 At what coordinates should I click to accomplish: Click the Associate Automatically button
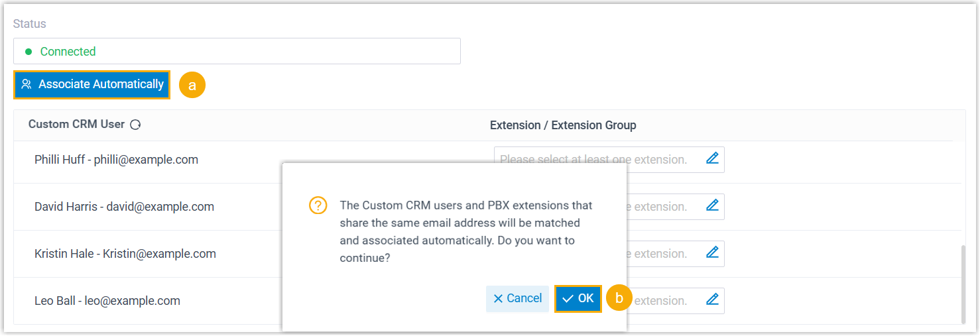[x=92, y=85]
